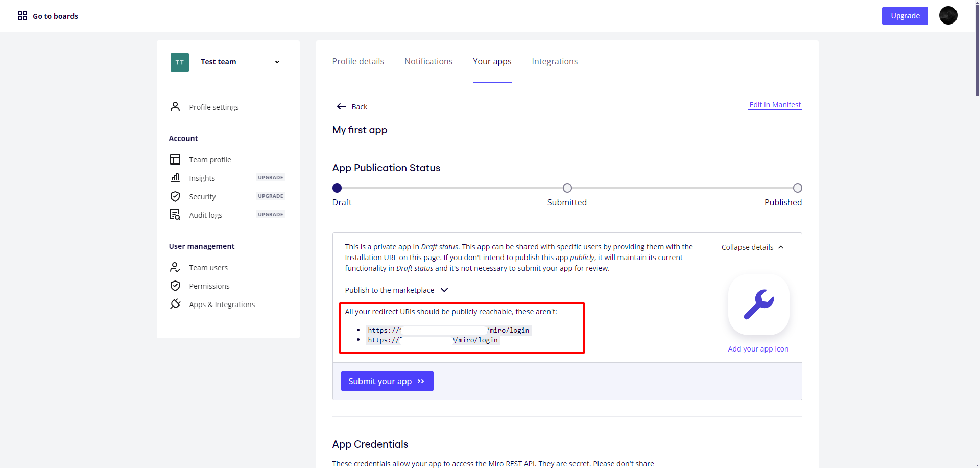Click the Security shield icon
Viewport: 980px width, 468px height.
pyautogui.click(x=175, y=196)
